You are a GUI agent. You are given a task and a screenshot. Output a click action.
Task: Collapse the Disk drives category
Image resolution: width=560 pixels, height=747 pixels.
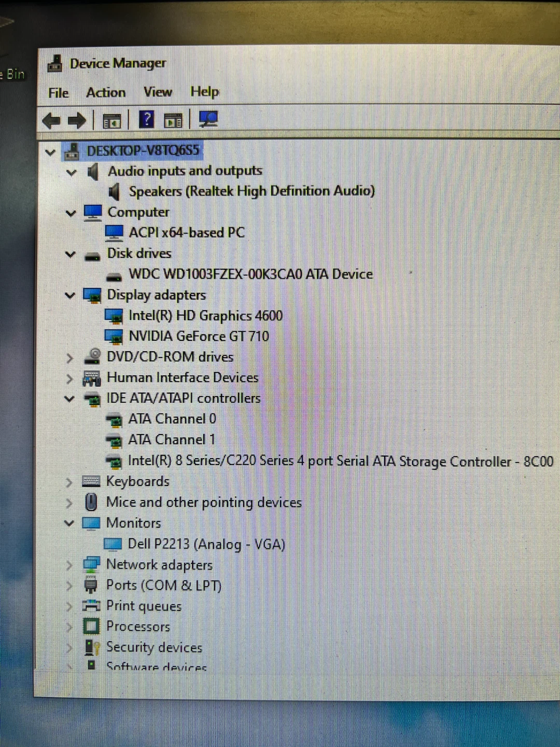pos(71,254)
